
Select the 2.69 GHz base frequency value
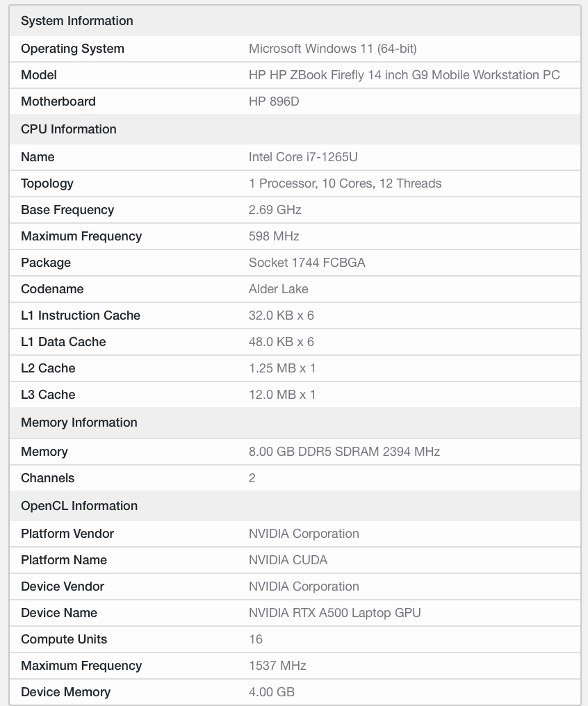(275, 210)
